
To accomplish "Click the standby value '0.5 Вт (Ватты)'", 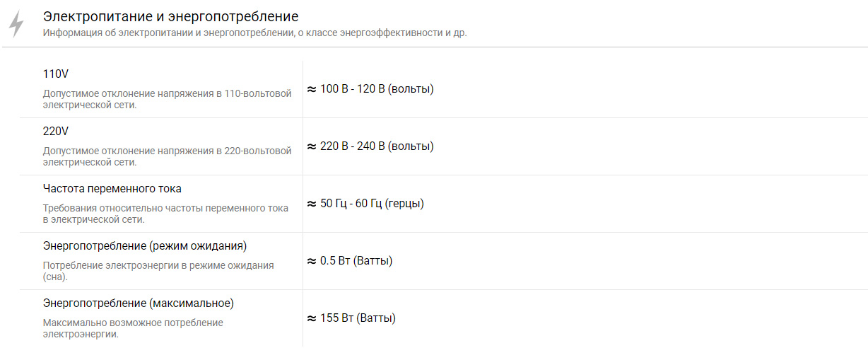I will pyautogui.click(x=356, y=261).
